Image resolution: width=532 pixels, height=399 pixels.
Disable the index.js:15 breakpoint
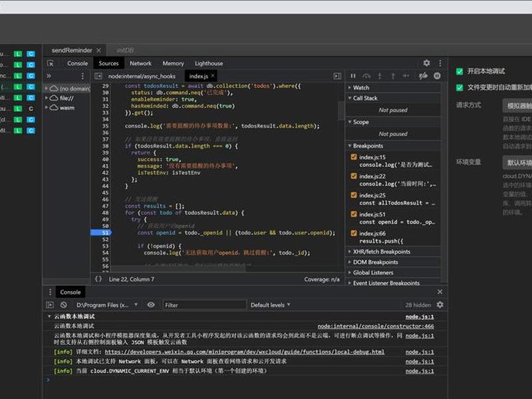point(354,157)
